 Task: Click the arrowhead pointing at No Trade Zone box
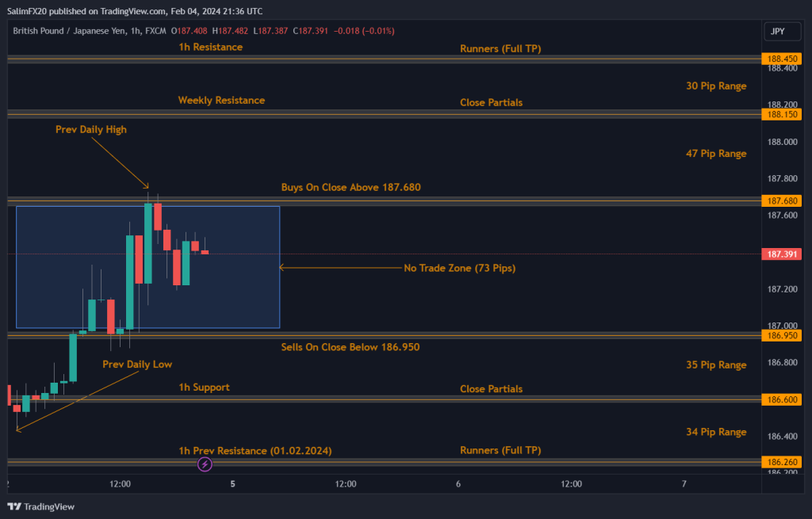coord(282,268)
